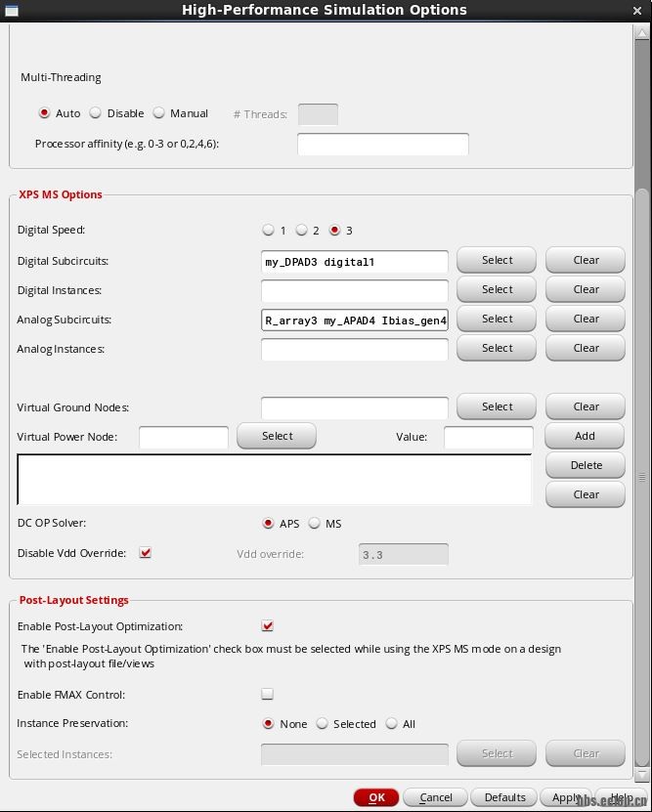Screen dimensions: 652x812
Task: Set Instance Preservation to None
Action: coord(268,723)
